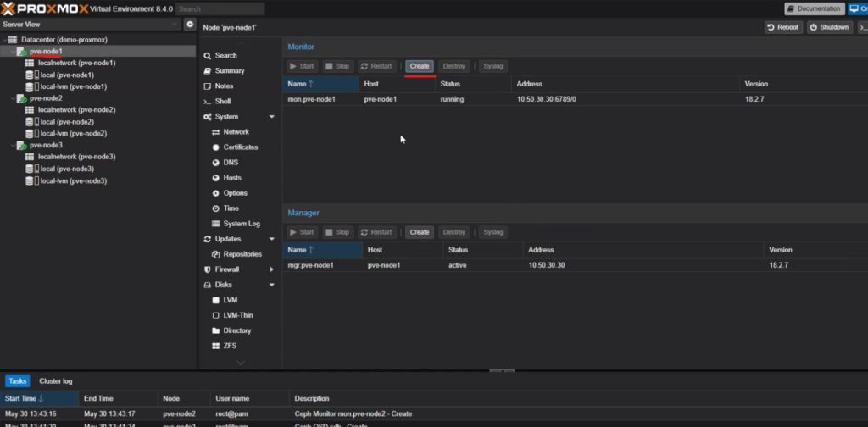
Task: Open localnetwork (pve-node3) entry
Action: tap(76, 157)
